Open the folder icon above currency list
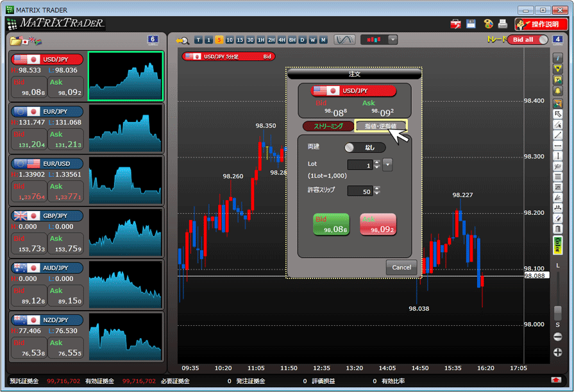Image resolution: width=574 pixels, height=392 pixels. coord(16,40)
